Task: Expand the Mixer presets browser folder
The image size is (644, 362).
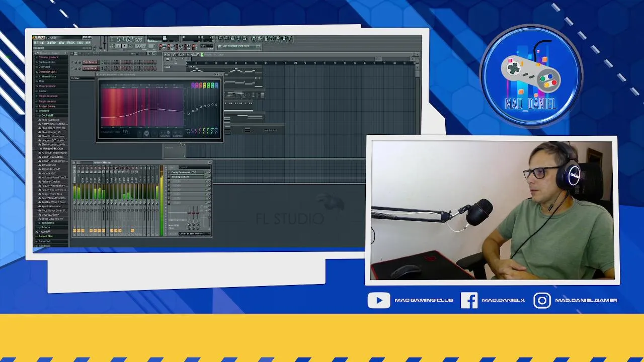Action: (x=47, y=86)
